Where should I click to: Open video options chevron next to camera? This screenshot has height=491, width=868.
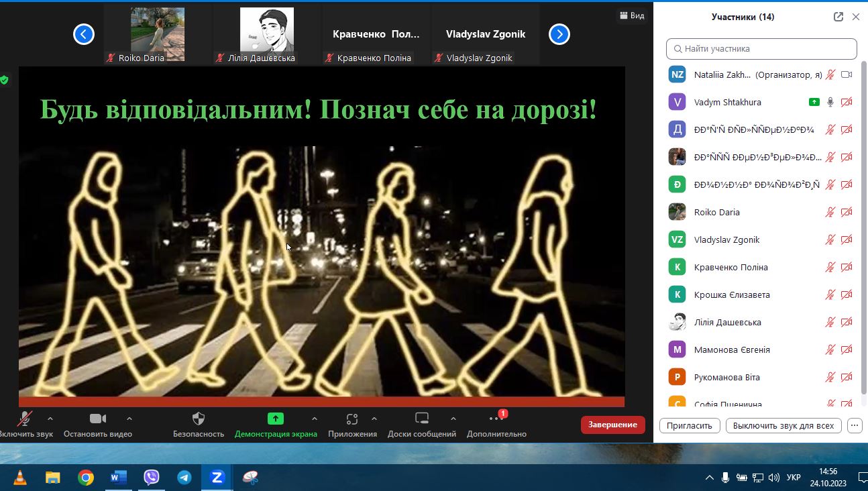point(129,419)
